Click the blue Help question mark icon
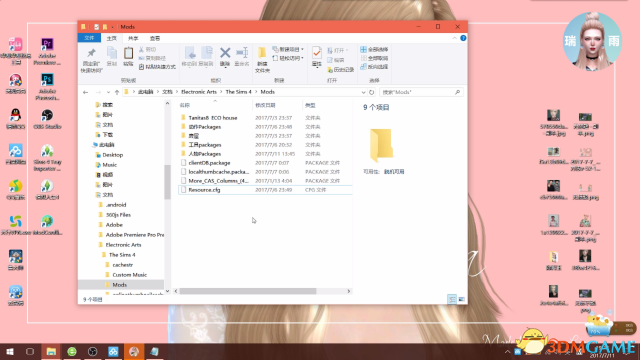The image size is (640, 360). tap(463, 38)
